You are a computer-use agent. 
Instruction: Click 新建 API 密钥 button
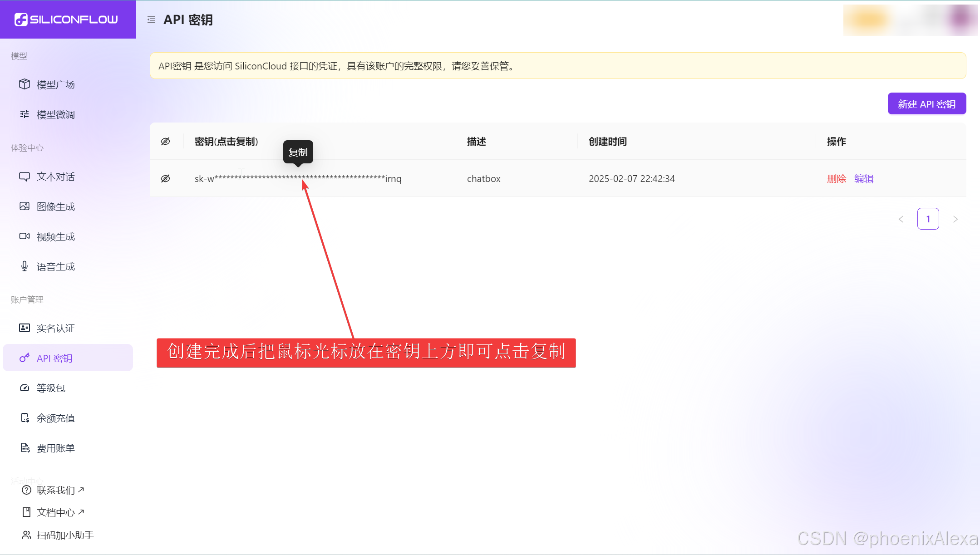coord(926,104)
